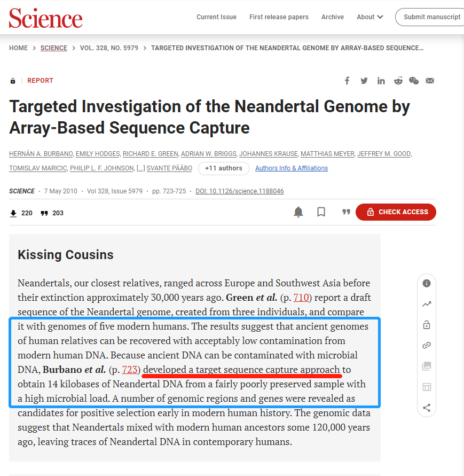Click the Check Access button
464x476 pixels.
pos(396,212)
